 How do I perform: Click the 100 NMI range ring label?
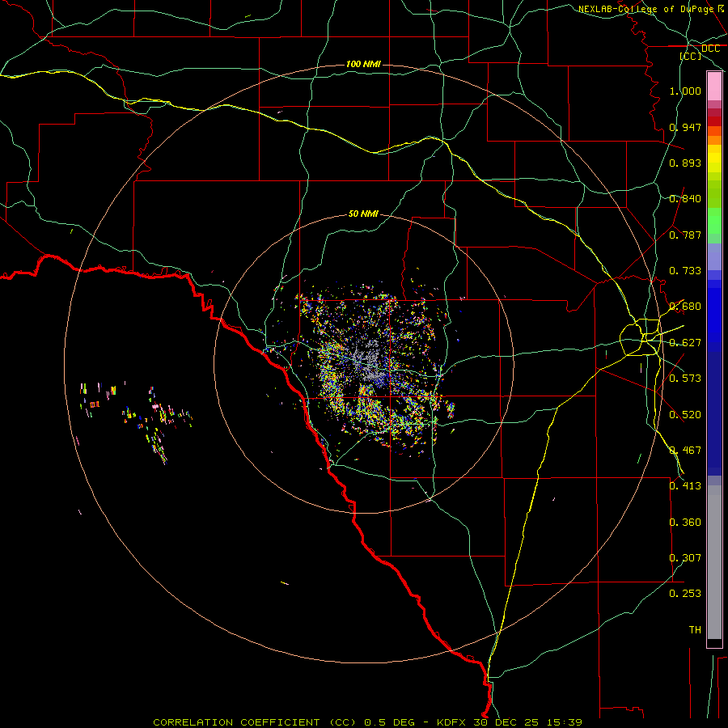tap(363, 64)
